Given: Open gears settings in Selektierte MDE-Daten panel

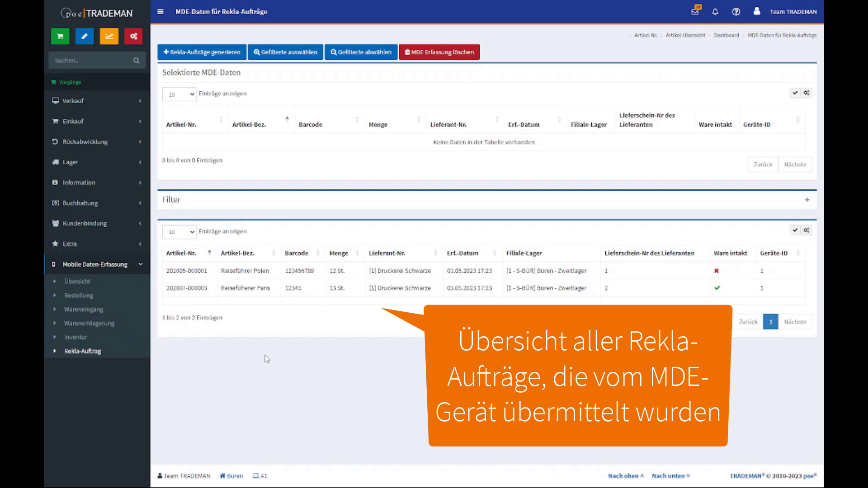Looking at the screenshot, I should (807, 93).
